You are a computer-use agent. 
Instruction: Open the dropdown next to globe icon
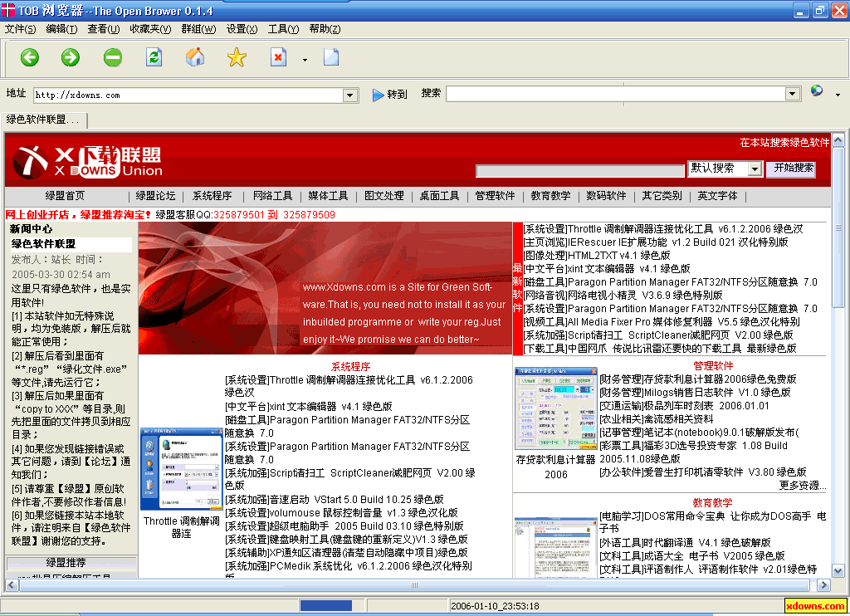coord(838,95)
